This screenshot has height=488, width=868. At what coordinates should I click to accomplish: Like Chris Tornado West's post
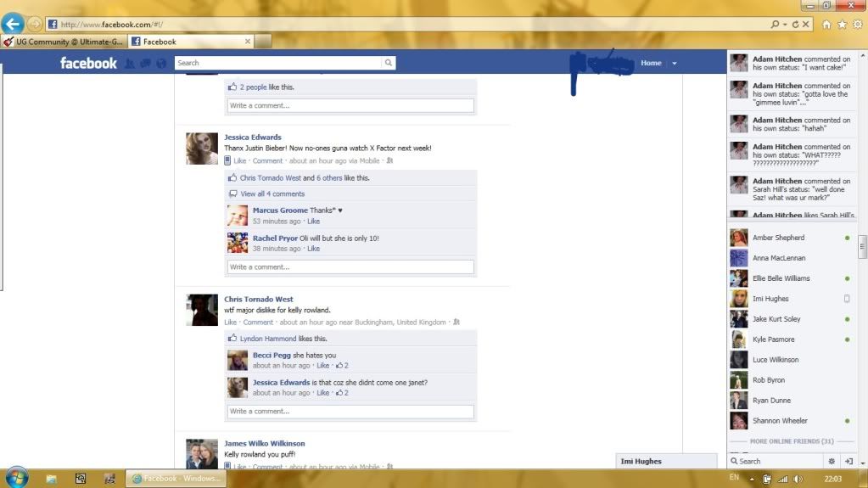click(x=230, y=323)
